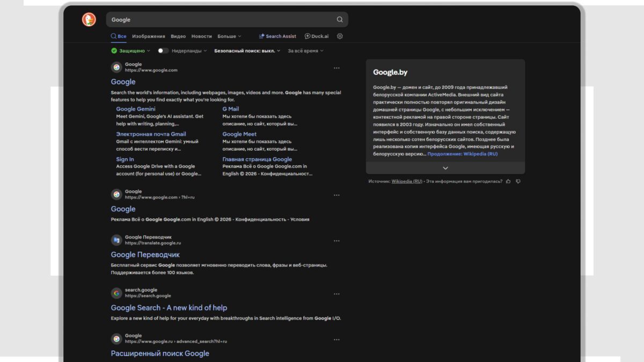Open Google title of ?hl=ru result
Viewport: 644px width, 362px height.
click(x=123, y=209)
